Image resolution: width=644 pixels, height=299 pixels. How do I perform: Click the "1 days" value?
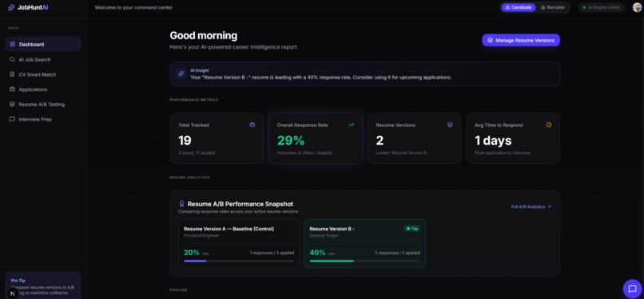[x=493, y=141]
